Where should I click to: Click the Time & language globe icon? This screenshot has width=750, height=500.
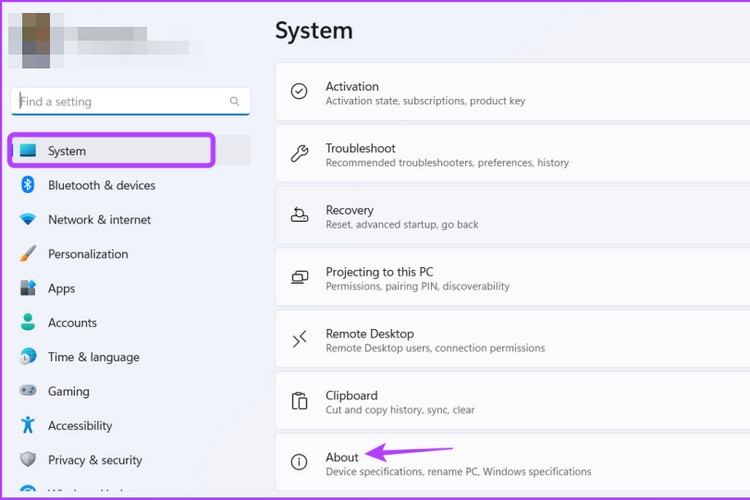pyautogui.click(x=28, y=356)
